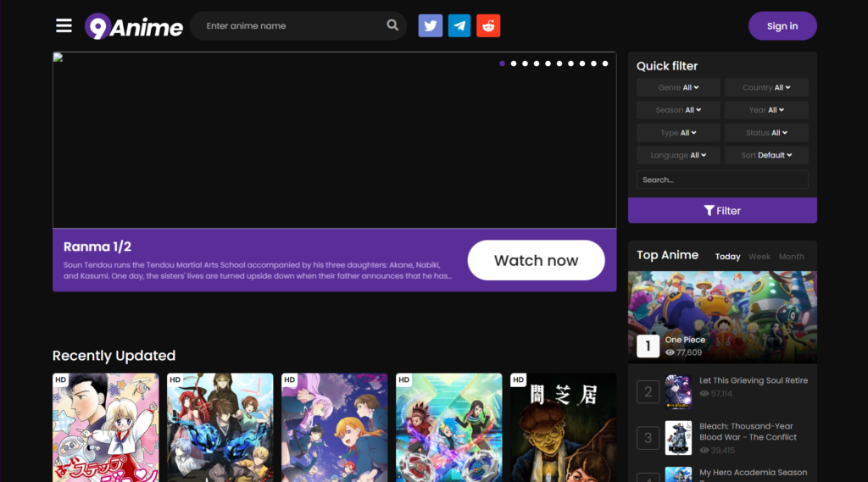This screenshot has width=868, height=482.
Task: Expand the Sort Default dropdown
Action: coord(766,155)
